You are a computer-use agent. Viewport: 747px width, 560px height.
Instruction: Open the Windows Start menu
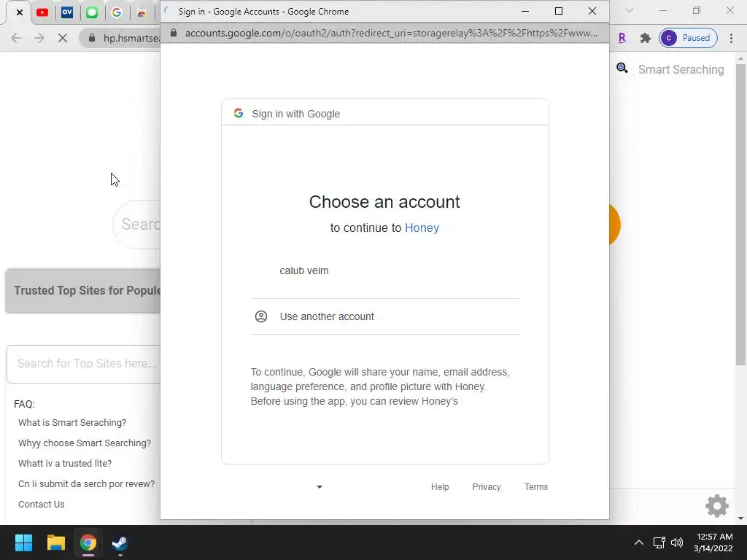[x=23, y=542]
